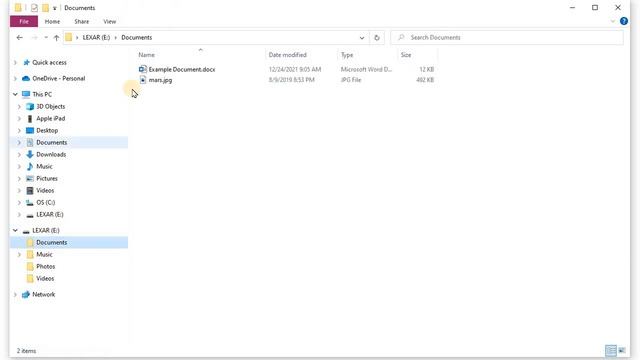The image size is (640, 360).
Task: Open Downloads folder
Action: [51, 154]
